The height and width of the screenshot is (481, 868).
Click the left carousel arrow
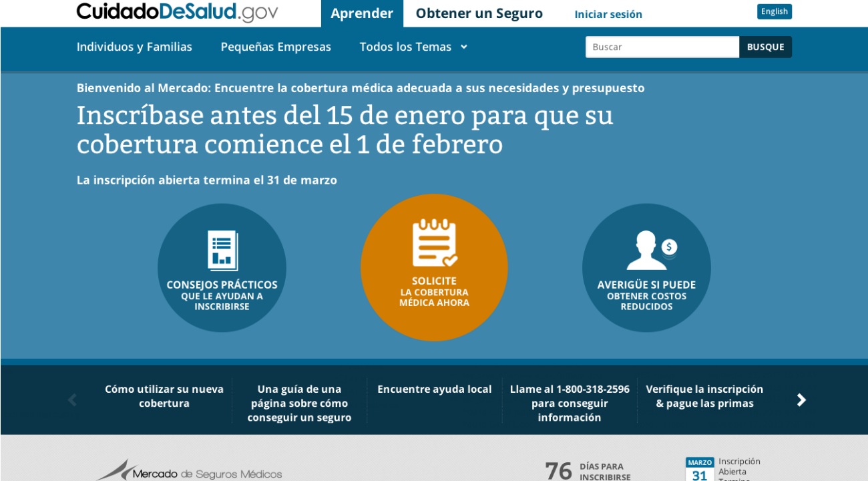[72, 400]
